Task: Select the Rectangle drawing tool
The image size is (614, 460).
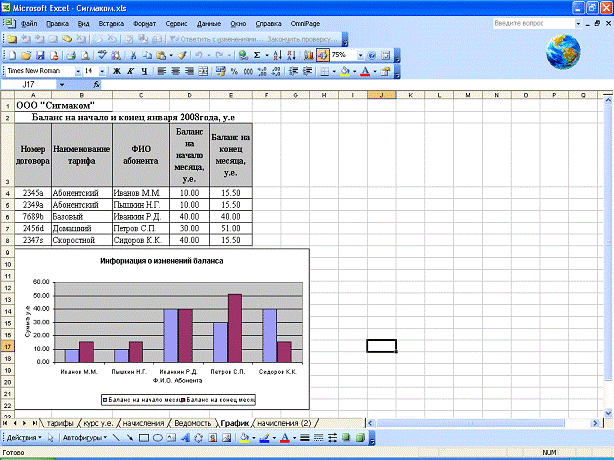Action: 143,438
